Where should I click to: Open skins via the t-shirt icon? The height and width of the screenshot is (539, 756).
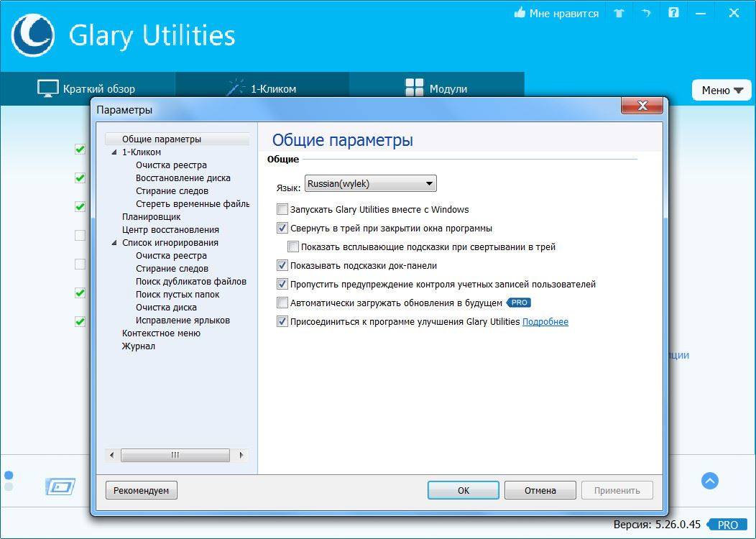(x=619, y=13)
